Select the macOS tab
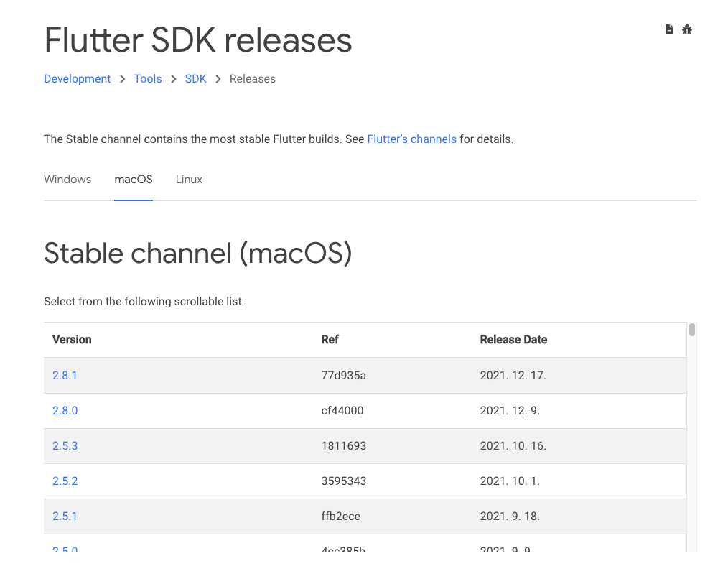Screen dimensions: 728x579 pos(134,180)
